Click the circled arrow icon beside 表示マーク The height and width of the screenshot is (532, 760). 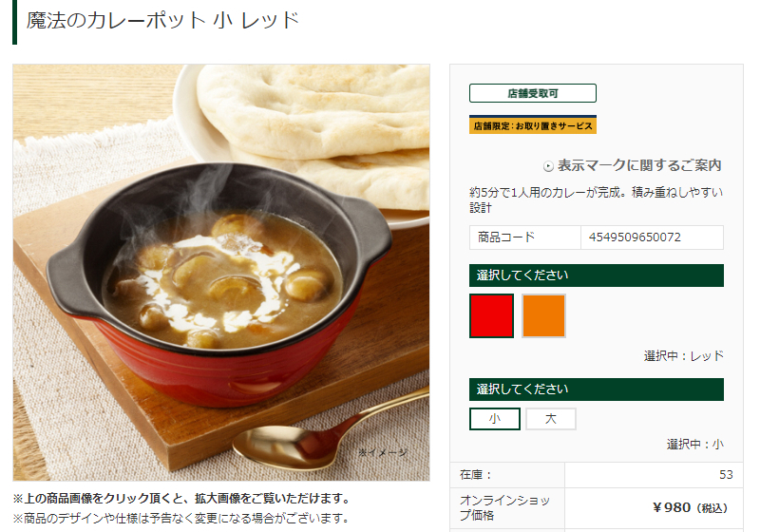click(x=548, y=165)
